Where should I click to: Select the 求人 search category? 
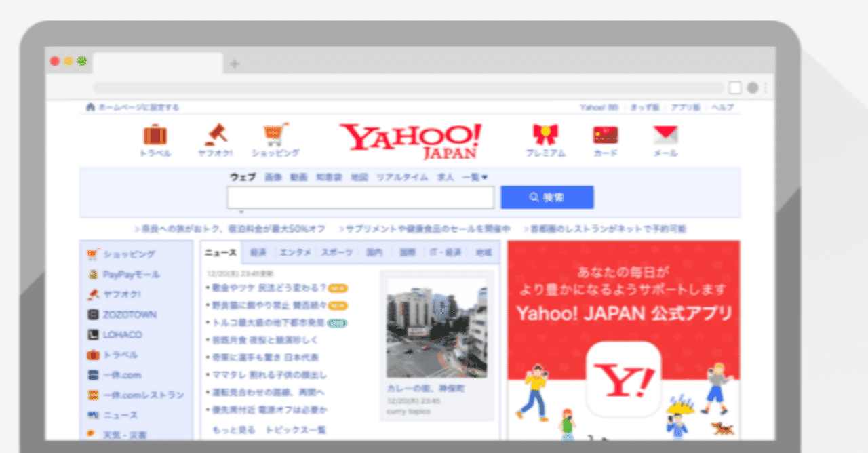(445, 177)
